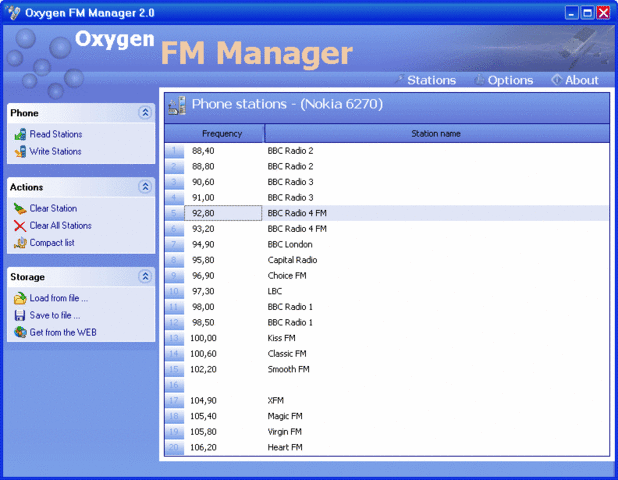618x480 pixels.
Task: Select the Kiss FM station
Action: coord(281,338)
